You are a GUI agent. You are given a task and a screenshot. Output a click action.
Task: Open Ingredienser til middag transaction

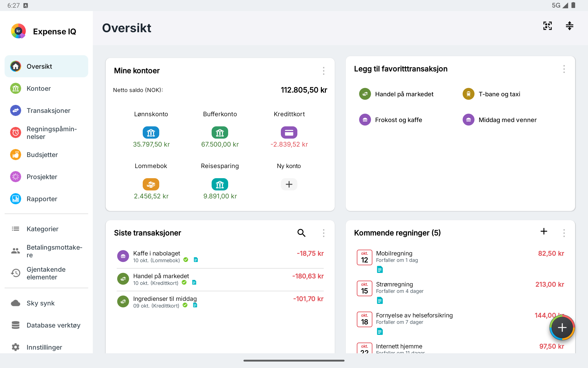coord(220,302)
